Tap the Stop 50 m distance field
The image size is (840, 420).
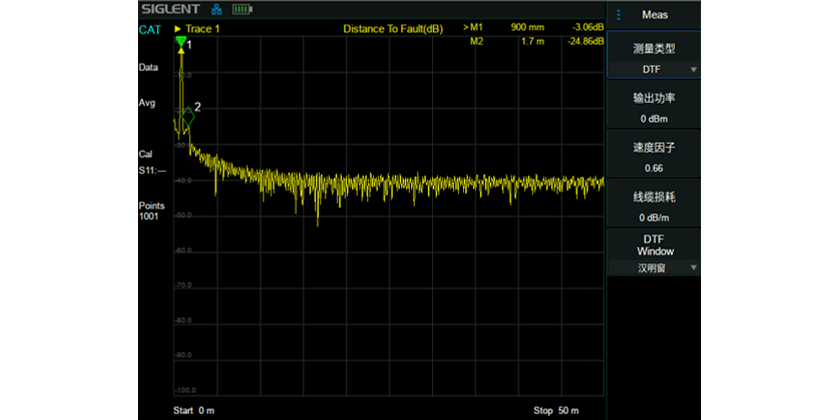(558, 411)
